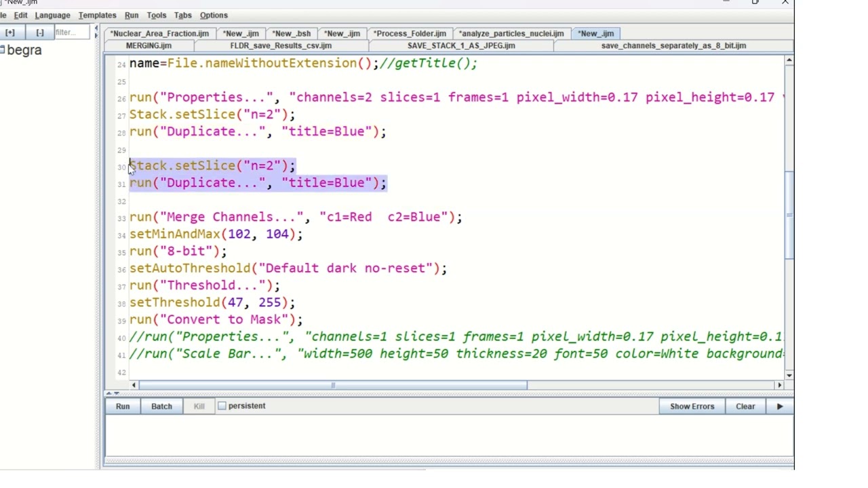Open the Edit menu
The height and width of the screenshot is (488, 868).
21,15
